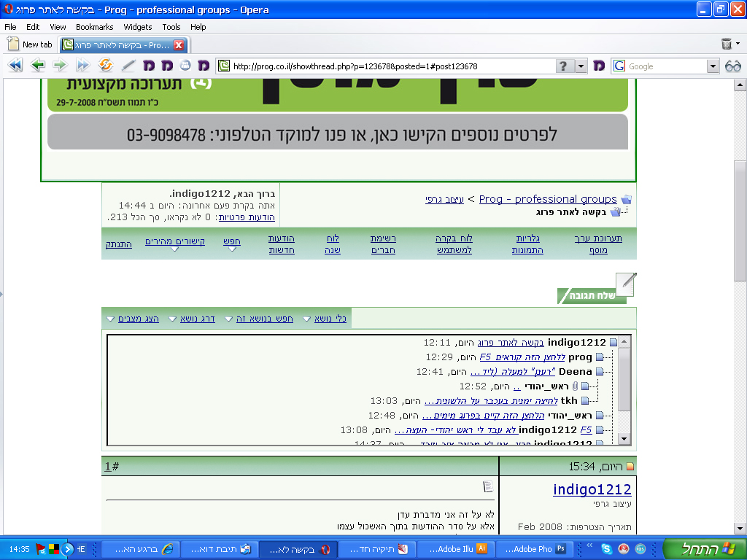Open Skype from the quick launch
747x560 pixels.
606,548
